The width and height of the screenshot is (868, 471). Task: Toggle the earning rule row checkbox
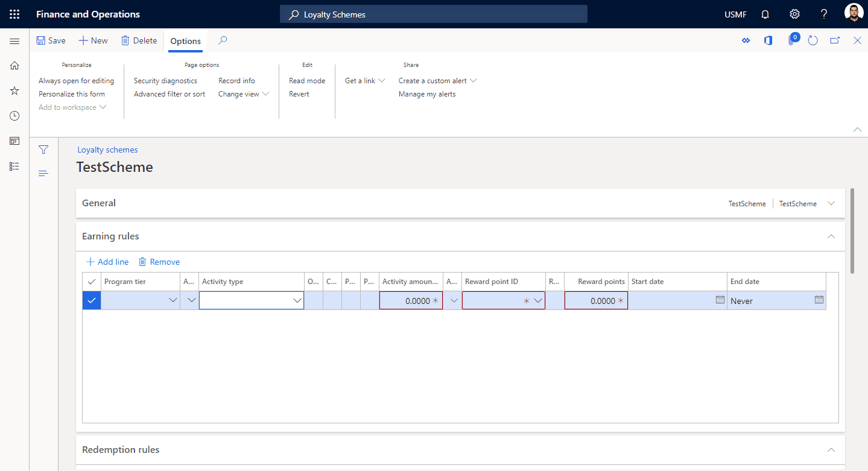click(x=92, y=300)
